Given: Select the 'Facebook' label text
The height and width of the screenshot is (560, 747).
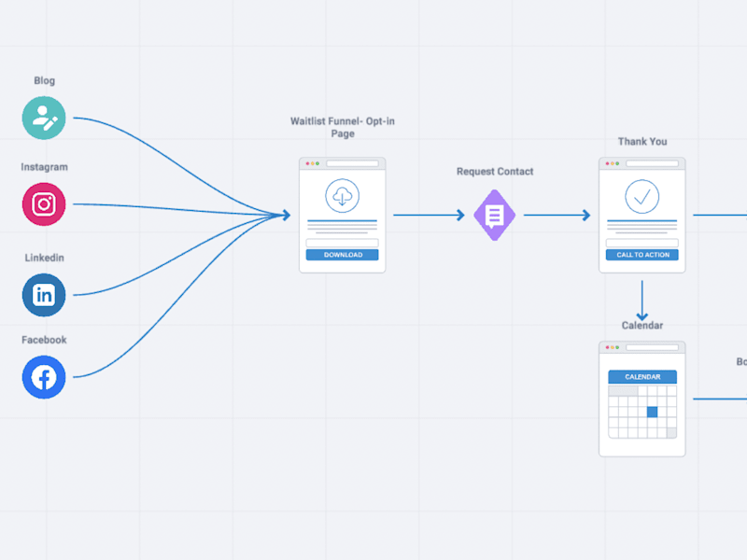Looking at the screenshot, I should (44, 340).
